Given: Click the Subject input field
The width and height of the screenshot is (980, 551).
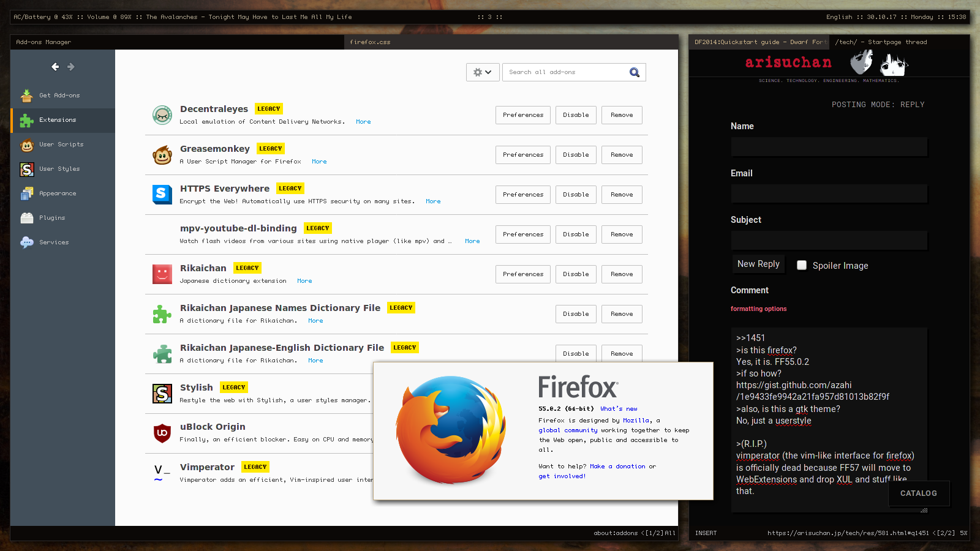Looking at the screenshot, I should [829, 241].
